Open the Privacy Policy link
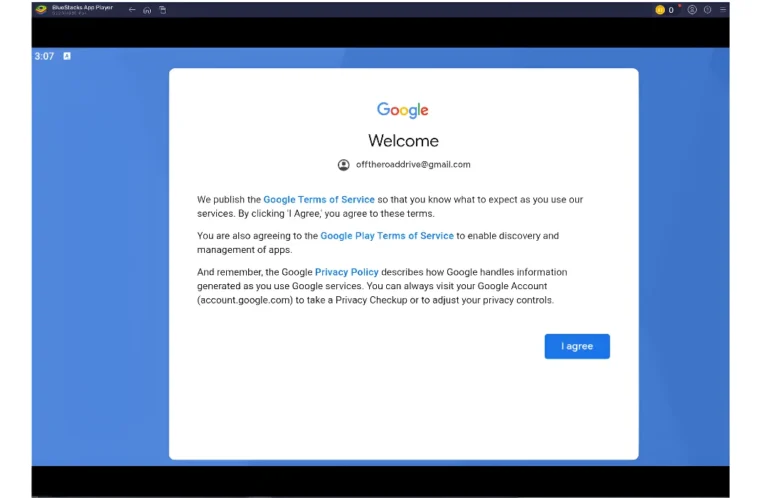Image resolution: width=768 pixels, height=498 pixels. coord(347,272)
